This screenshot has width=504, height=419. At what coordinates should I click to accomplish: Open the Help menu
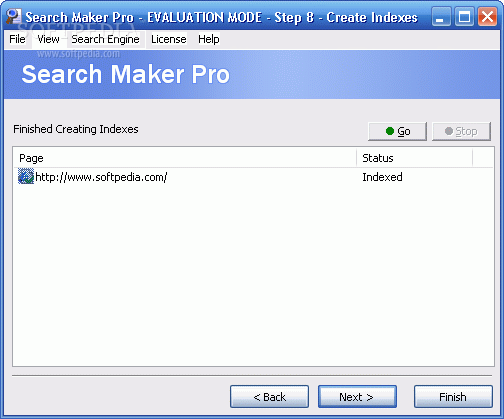point(209,39)
